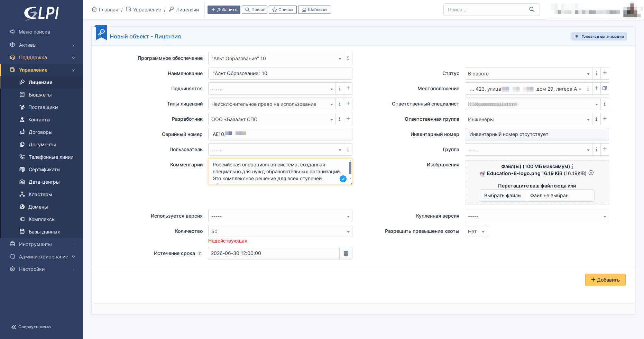
Task: Click the Кластеры sidebar icon
Action: (x=22, y=194)
